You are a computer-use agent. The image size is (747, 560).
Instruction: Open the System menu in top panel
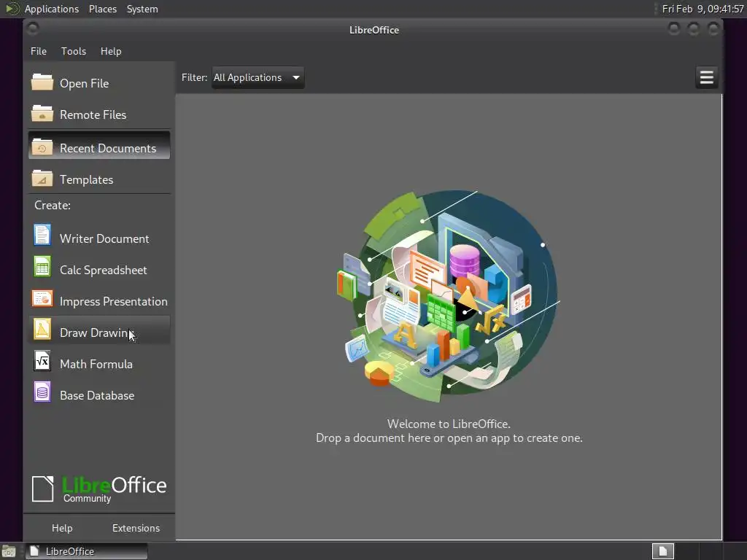[x=142, y=9]
